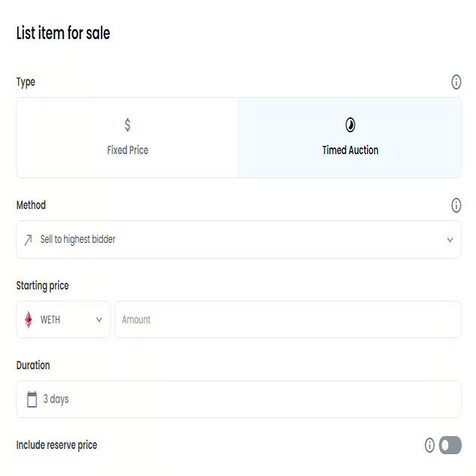Click the info icon beside Type

pos(456,82)
